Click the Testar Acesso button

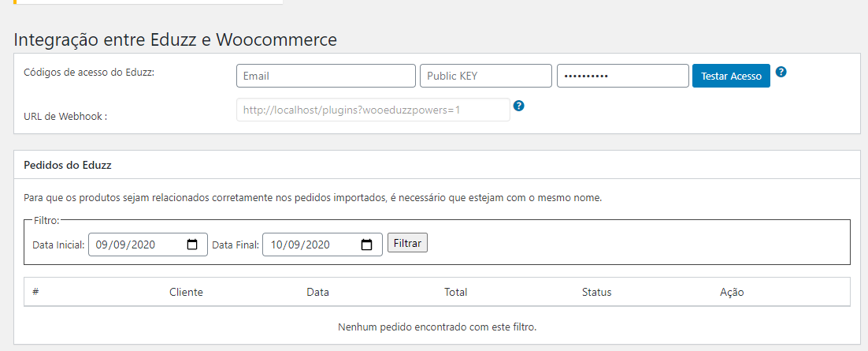coord(731,76)
